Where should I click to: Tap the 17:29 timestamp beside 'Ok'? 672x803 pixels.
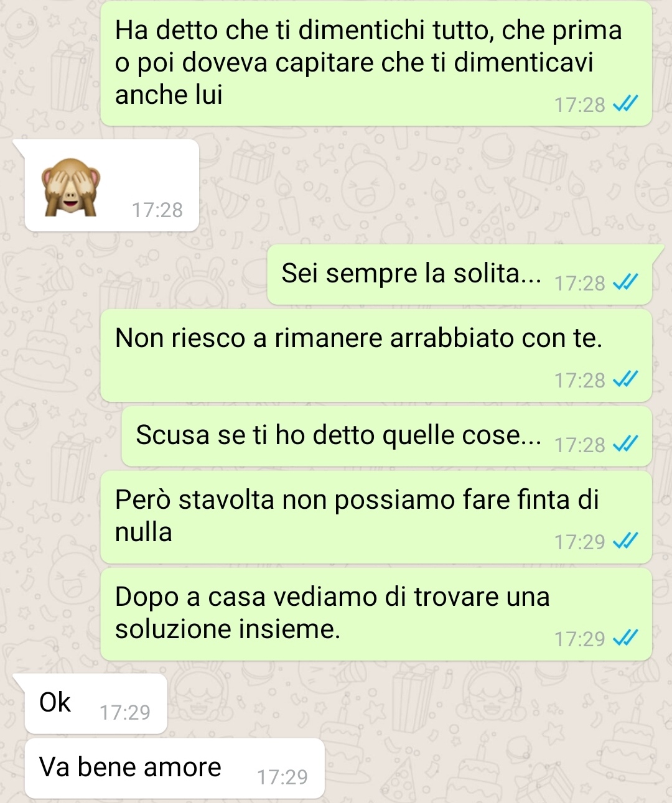tap(125, 712)
